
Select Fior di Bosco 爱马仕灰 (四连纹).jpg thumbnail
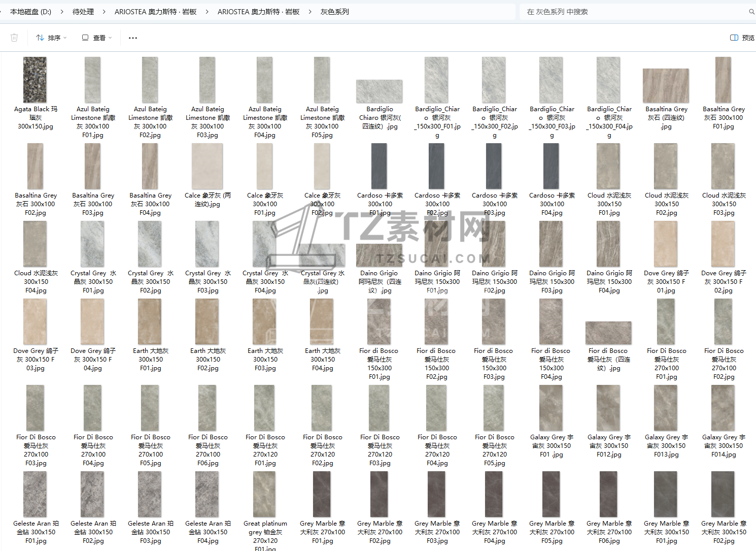coord(608,333)
